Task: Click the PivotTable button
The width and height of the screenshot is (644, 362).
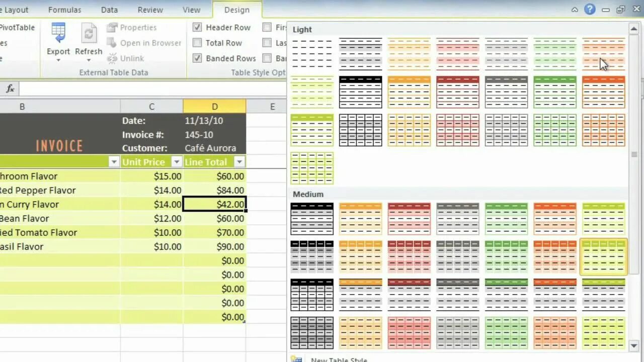Action: [x=17, y=28]
